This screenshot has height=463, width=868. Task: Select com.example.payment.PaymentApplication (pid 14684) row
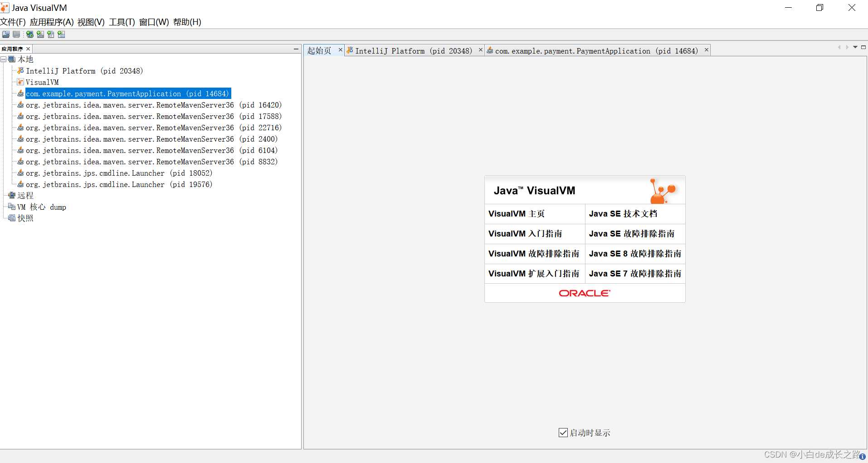(x=128, y=94)
